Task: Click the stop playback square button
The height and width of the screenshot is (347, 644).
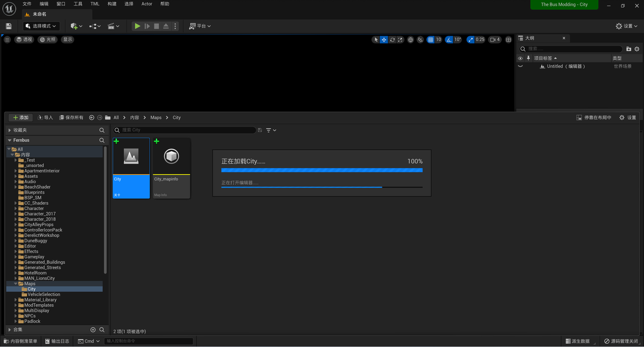Action: (x=157, y=26)
